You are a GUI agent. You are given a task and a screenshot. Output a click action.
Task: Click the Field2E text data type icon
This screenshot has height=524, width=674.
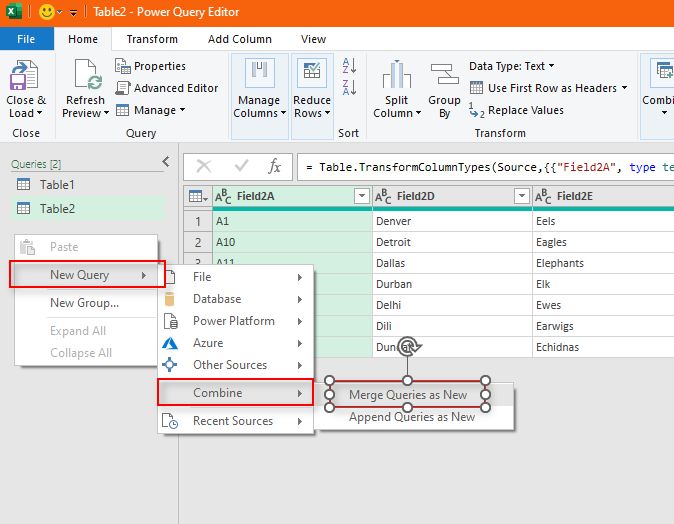[x=543, y=196]
